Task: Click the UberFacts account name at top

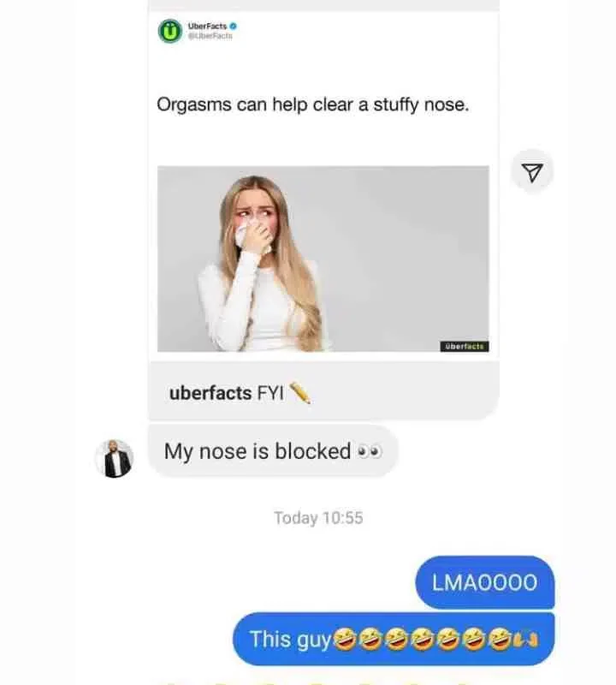Action: coord(207,27)
